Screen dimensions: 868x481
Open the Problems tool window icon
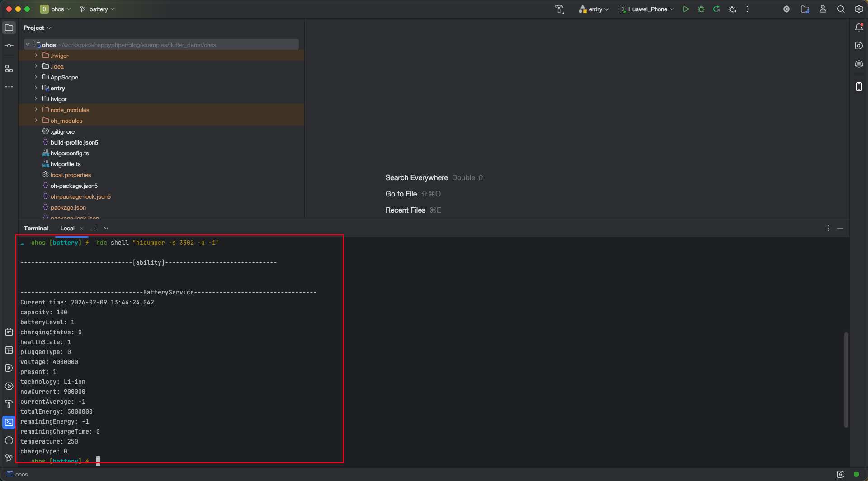pyautogui.click(x=9, y=440)
